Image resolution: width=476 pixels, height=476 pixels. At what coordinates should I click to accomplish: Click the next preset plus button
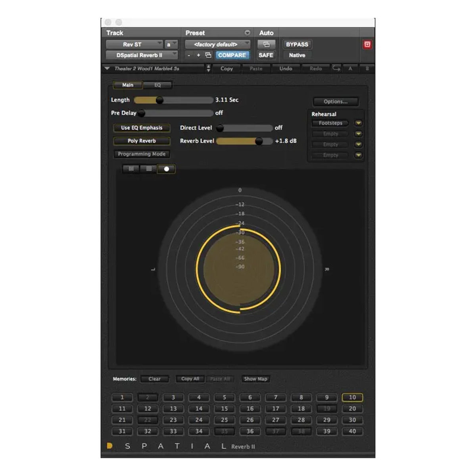198,56
